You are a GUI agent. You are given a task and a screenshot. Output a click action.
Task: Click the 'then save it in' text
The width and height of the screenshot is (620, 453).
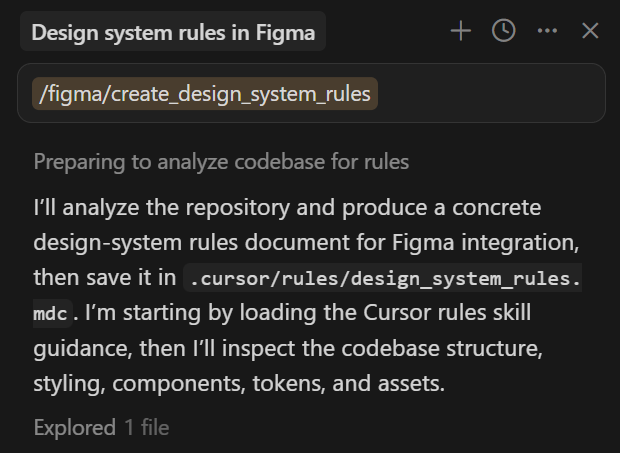pyautogui.click(x=105, y=277)
